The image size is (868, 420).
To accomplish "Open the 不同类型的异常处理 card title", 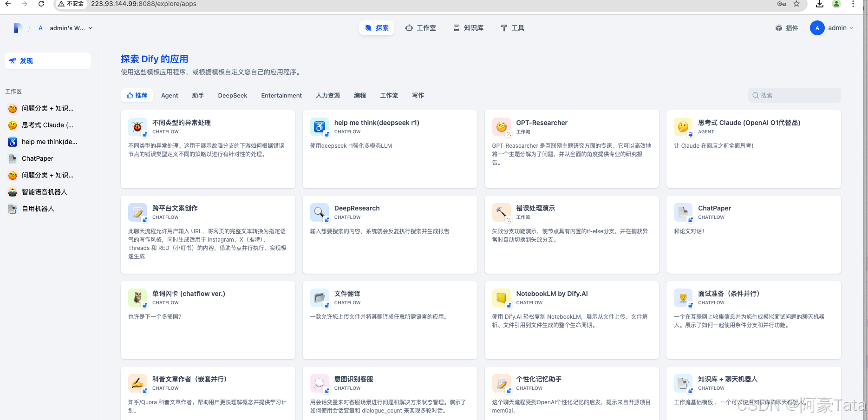I will pyautogui.click(x=182, y=123).
